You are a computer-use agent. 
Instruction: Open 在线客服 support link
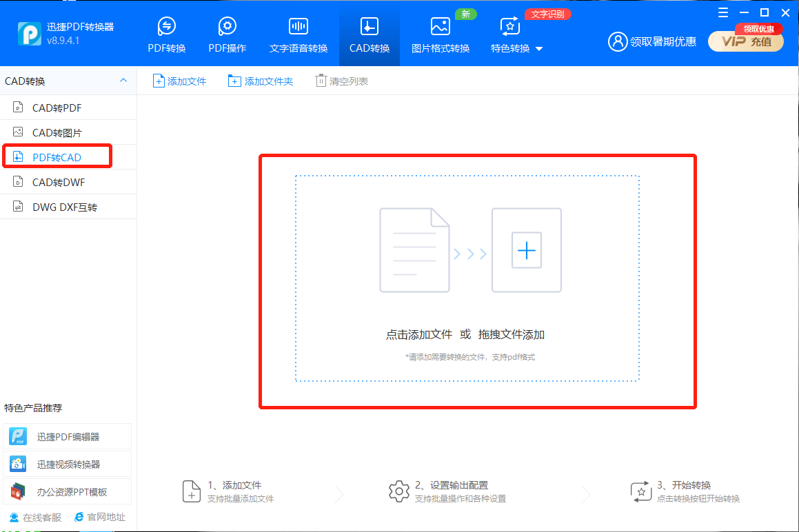coord(36,518)
